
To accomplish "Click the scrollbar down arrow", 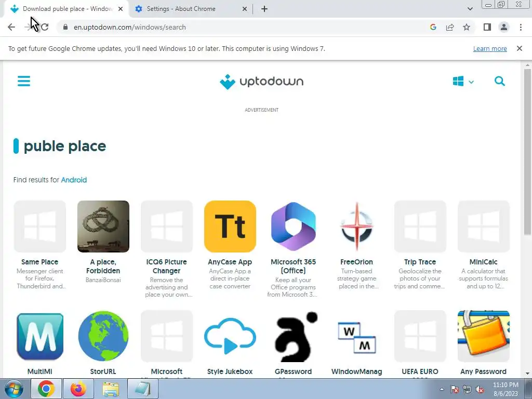I will point(527,374).
